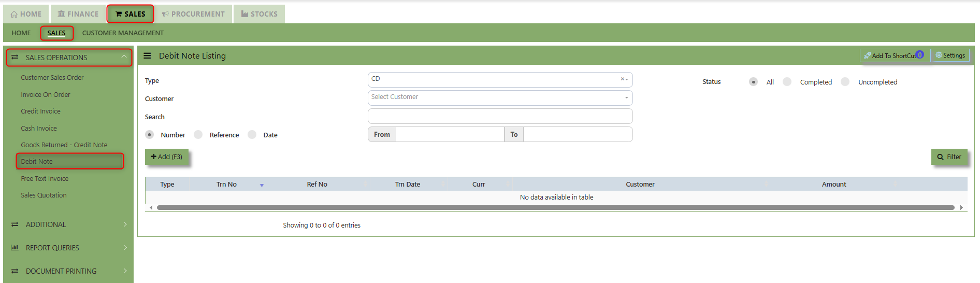Select SALES in the green submenu bar
The width and height of the screenshot is (980, 283).
(56, 33)
